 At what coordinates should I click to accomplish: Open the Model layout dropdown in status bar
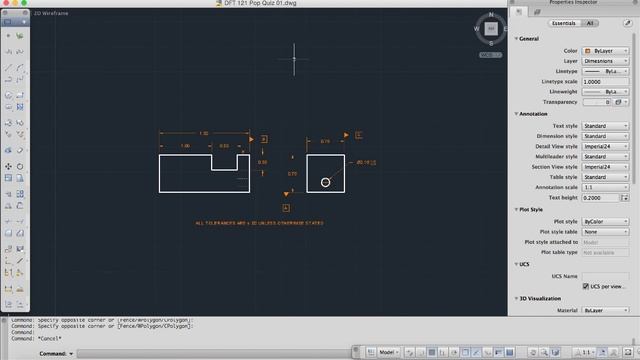[389, 352]
